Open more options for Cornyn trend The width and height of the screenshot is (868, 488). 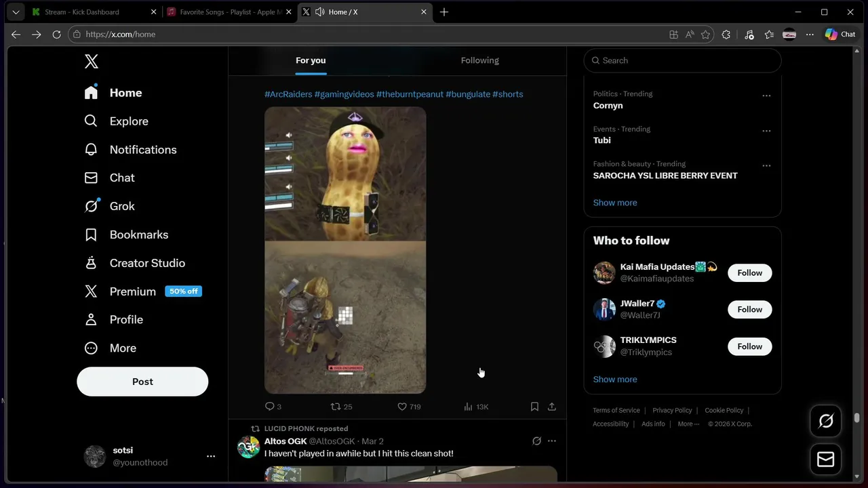766,96
